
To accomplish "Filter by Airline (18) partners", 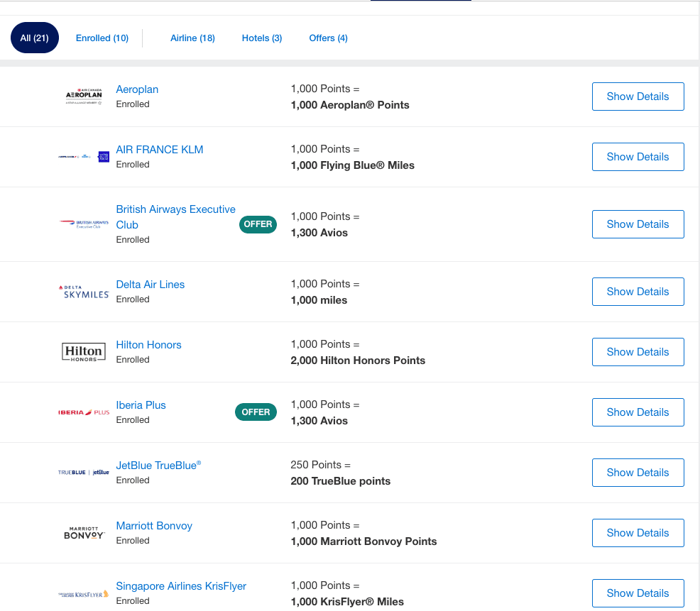I will 192,38.
